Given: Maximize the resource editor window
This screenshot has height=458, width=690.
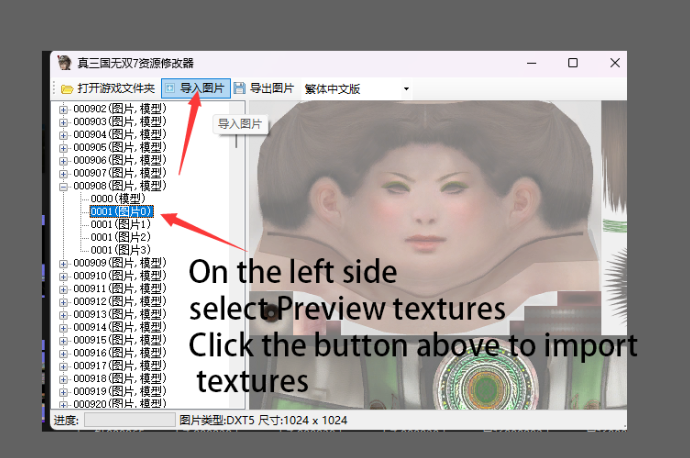Looking at the screenshot, I should (573, 63).
